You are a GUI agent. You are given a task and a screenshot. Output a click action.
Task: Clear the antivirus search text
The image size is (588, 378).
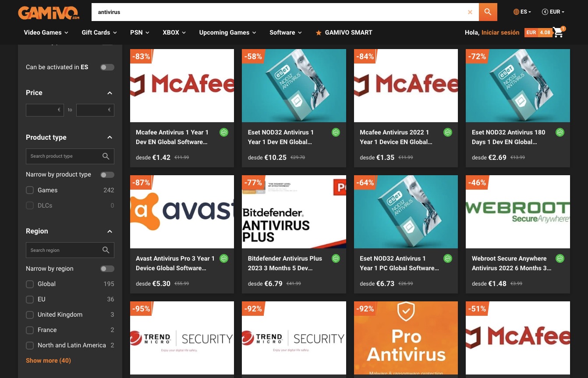(x=470, y=12)
